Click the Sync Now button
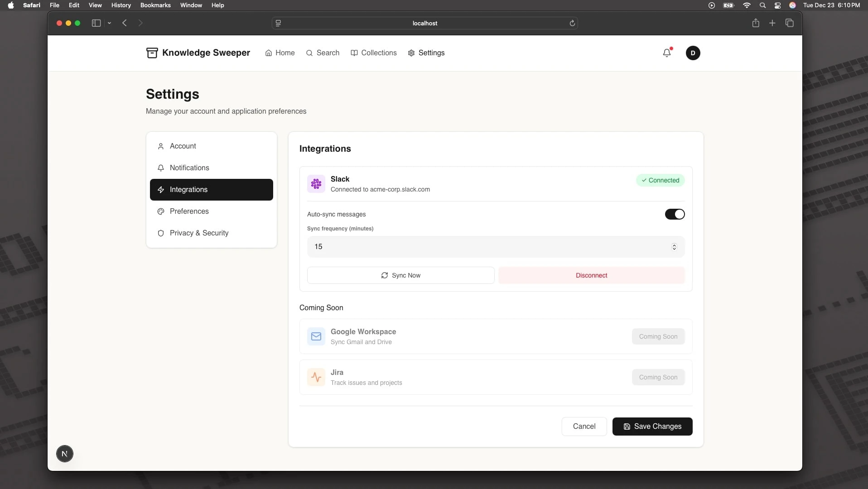 pos(401,275)
